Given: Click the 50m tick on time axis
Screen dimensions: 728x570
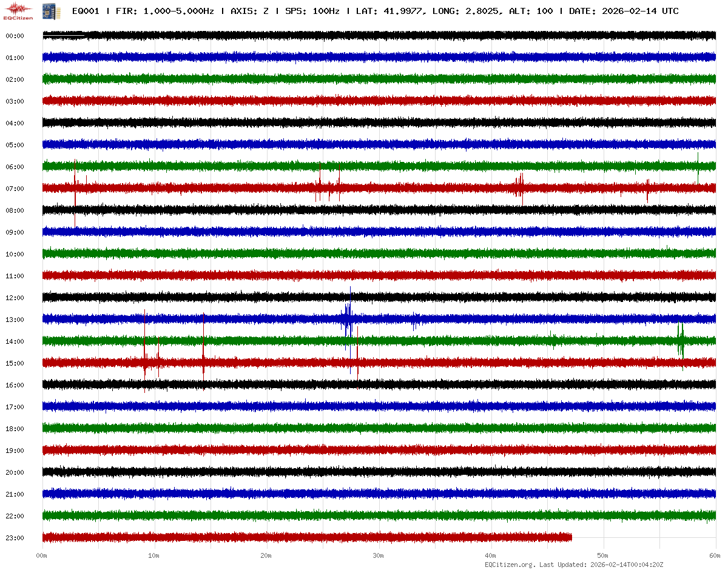Looking at the screenshot, I should tap(603, 555).
